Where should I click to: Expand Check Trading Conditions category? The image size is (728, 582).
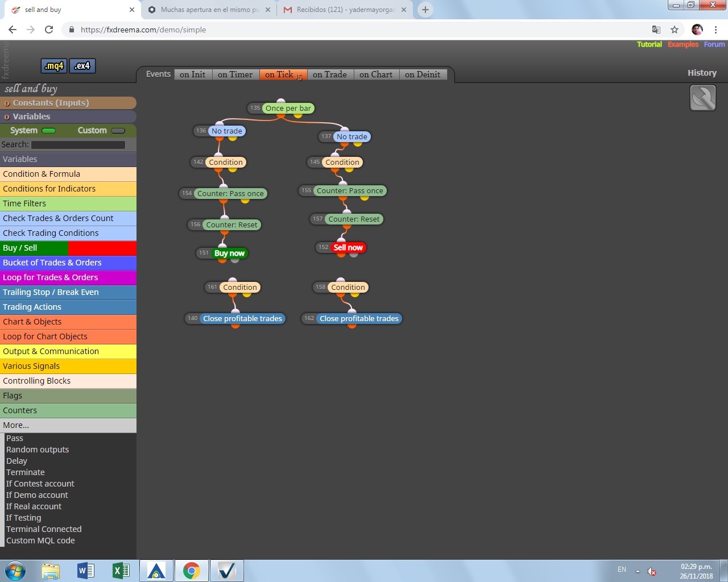pyautogui.click(x=68, y=233)
